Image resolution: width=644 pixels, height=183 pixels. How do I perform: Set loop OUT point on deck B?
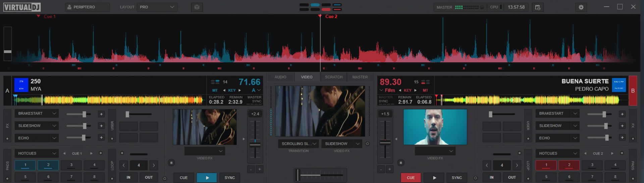click(x=512, y=177)
